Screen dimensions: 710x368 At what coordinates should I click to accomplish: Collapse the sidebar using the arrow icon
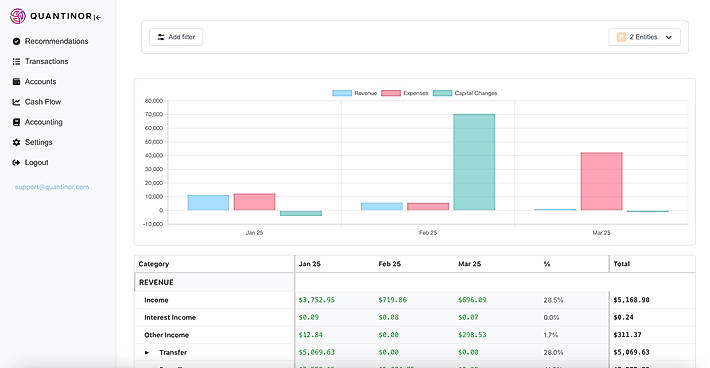pos(97,17)
